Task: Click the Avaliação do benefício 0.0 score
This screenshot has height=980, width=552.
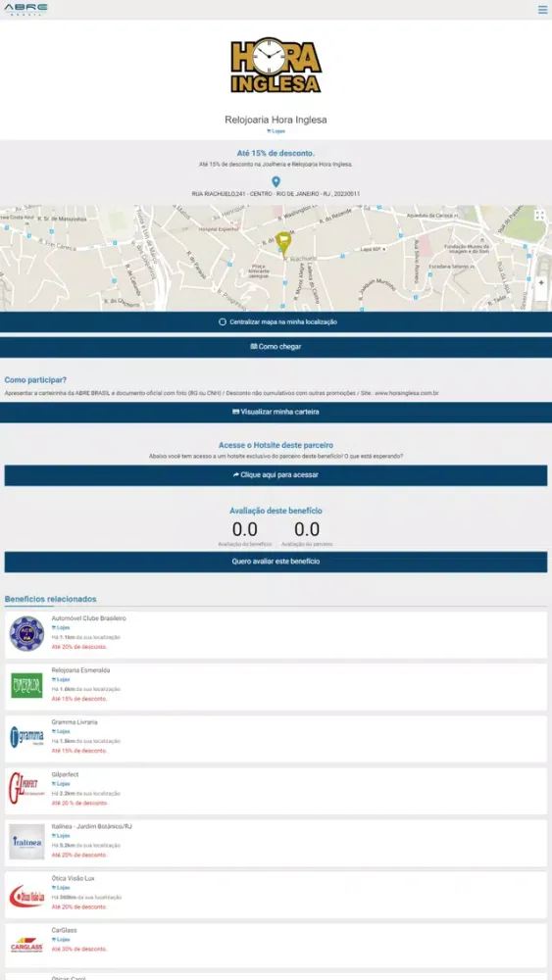Action: 245,529
